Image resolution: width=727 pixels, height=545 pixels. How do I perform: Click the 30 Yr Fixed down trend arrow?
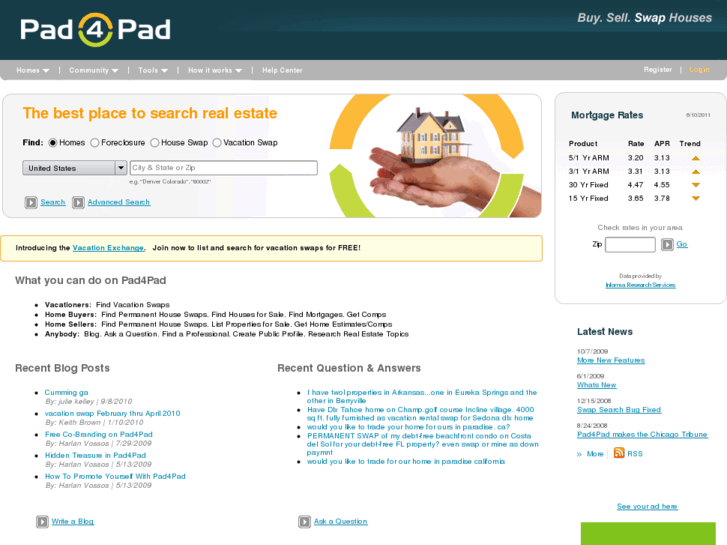[x=695, y=185]
